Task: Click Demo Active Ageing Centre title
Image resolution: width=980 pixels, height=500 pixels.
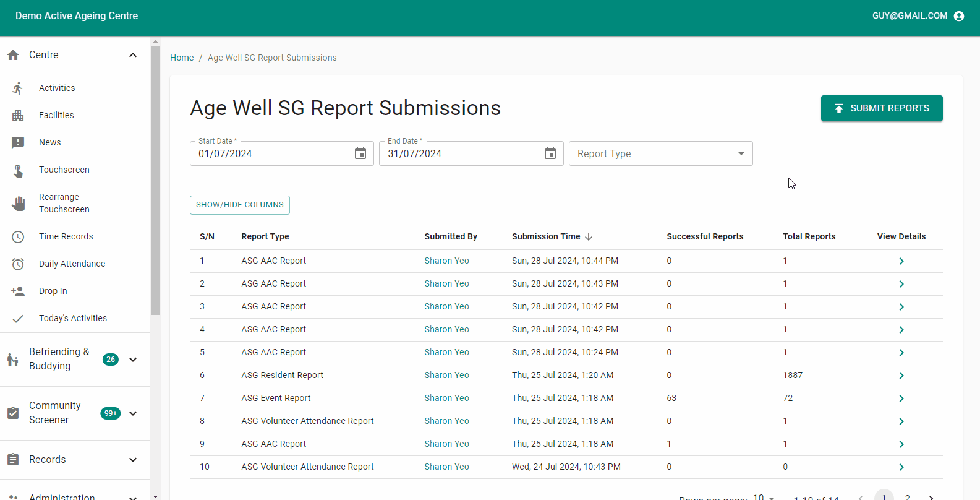Action: coord(77,16)
